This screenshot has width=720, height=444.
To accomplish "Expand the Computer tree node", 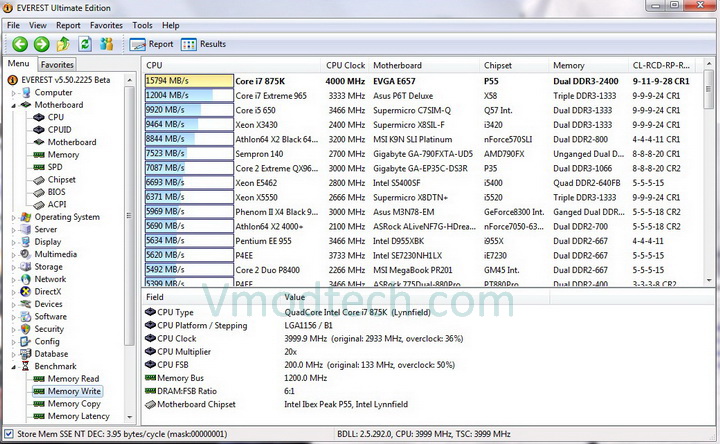I will (13, 93).
